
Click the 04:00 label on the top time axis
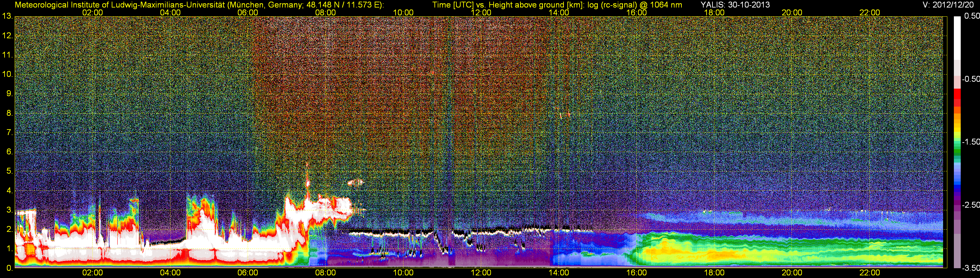170,12
